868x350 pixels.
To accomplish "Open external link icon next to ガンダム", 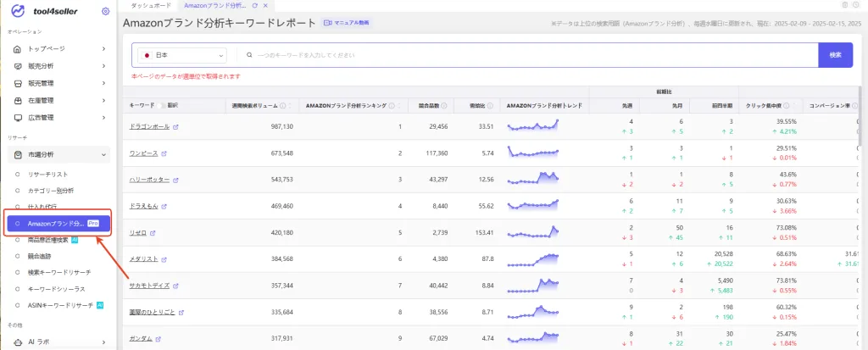I will coord(159,339).
